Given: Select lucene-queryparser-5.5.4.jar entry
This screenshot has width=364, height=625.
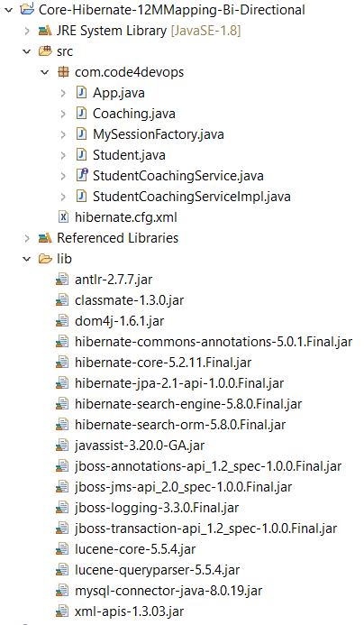Looking at the screenshot, I should click(158, 570).
